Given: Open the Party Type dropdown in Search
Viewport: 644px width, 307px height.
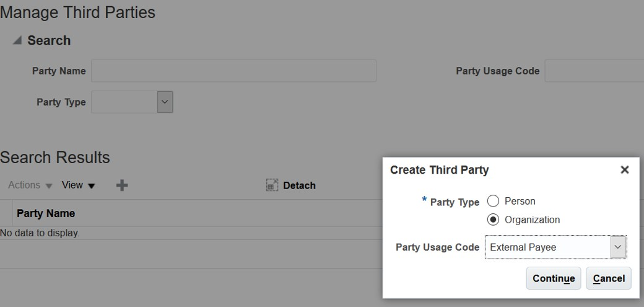Looking at the screenshot, I should point(165,102).
